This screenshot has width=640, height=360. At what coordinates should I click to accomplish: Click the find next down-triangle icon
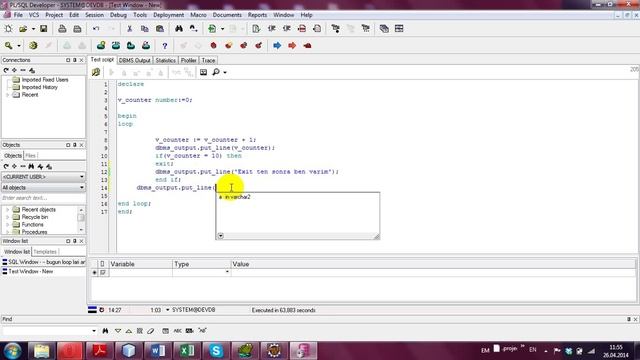tap(118, 331)
